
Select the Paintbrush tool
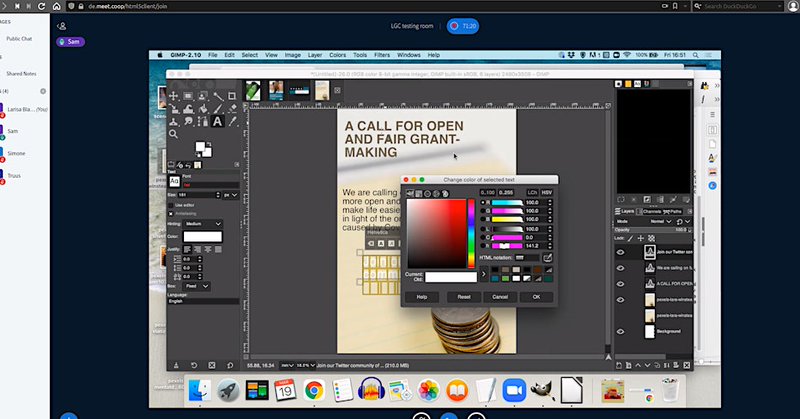click(218, 109)
